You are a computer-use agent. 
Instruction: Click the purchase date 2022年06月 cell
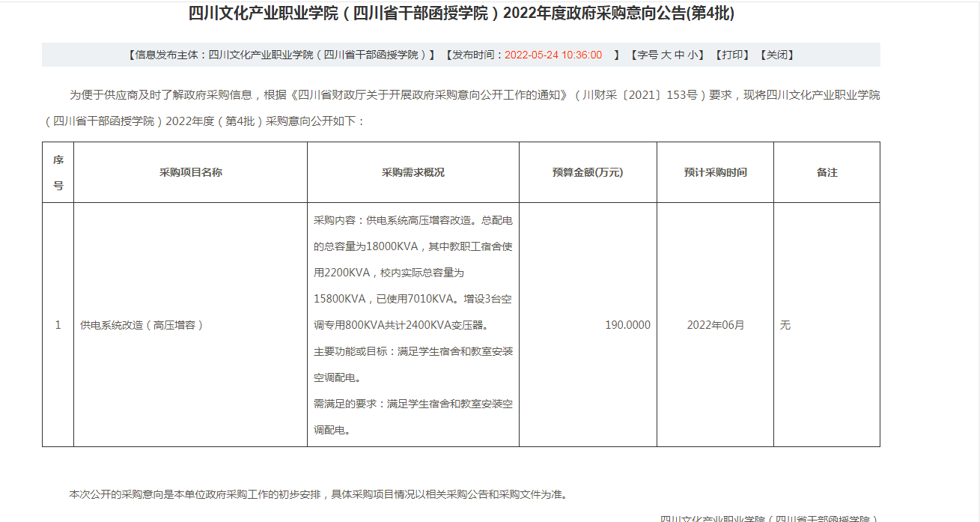[x=715, y=325]
